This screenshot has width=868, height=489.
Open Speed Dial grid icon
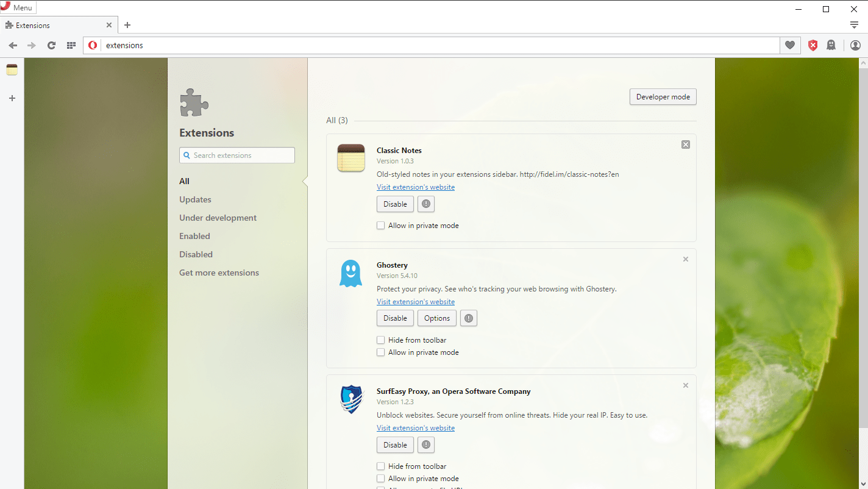[x=71, y=45]
